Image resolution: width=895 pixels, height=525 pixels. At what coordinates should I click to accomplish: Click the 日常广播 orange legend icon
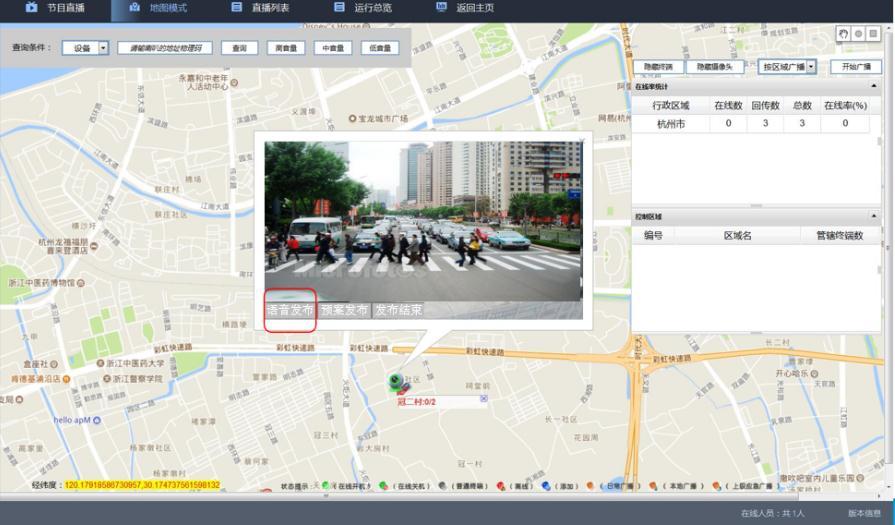click(590, 486)
